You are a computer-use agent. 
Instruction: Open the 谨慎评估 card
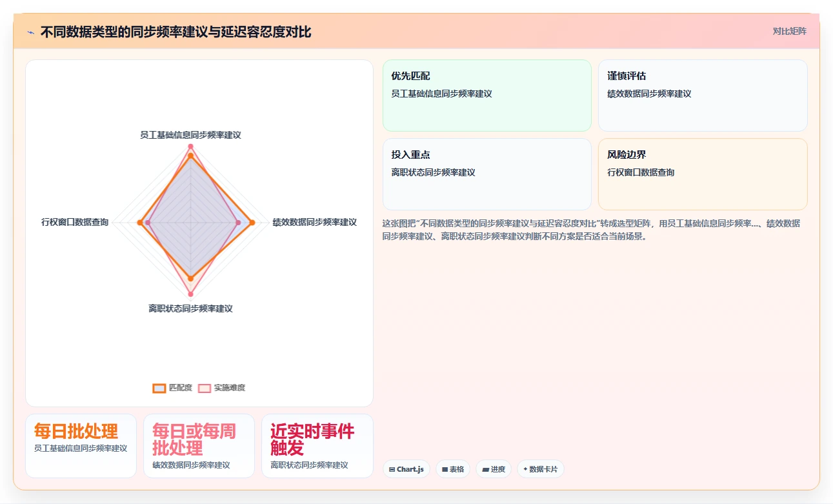pyautogui.click(x=703, y=96)
